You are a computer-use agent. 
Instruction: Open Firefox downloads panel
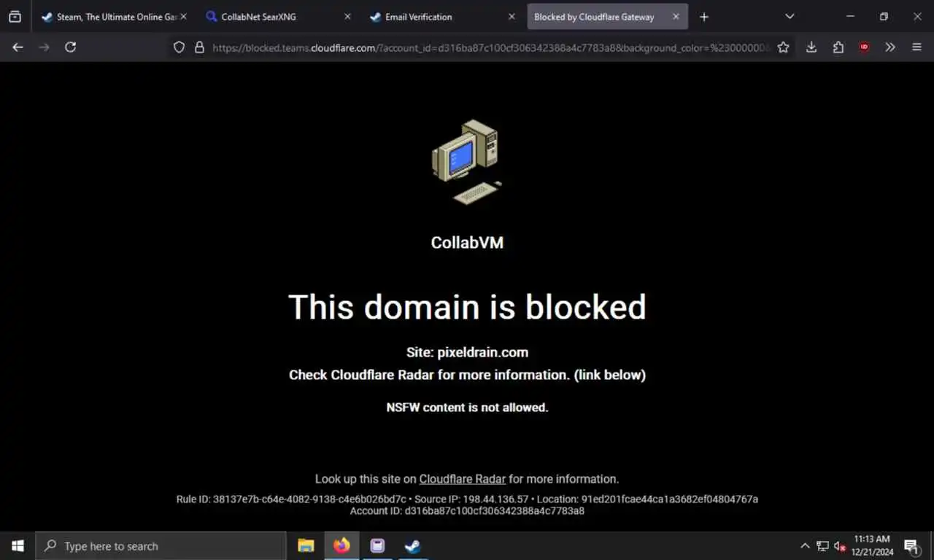811,47
